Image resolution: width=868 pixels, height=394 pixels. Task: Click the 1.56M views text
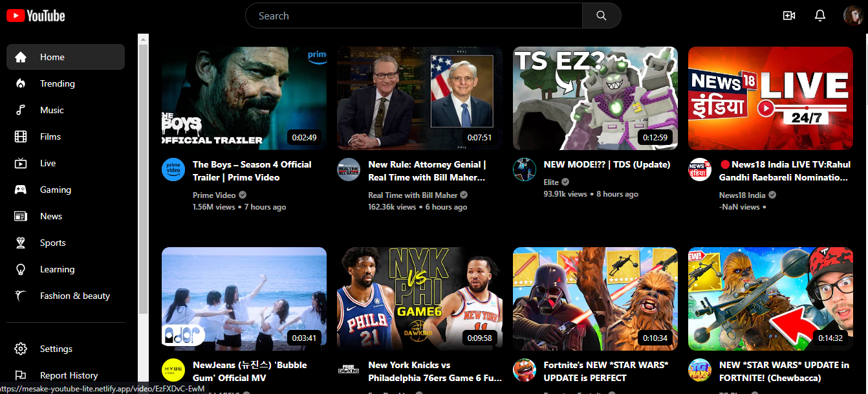(214, 207)
